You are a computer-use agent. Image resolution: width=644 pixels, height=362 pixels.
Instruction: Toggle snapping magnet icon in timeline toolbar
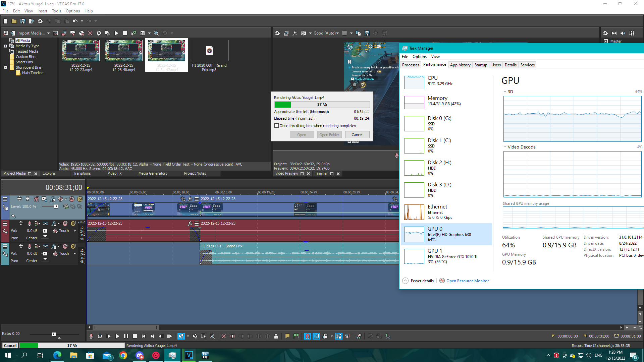[307, 336]
